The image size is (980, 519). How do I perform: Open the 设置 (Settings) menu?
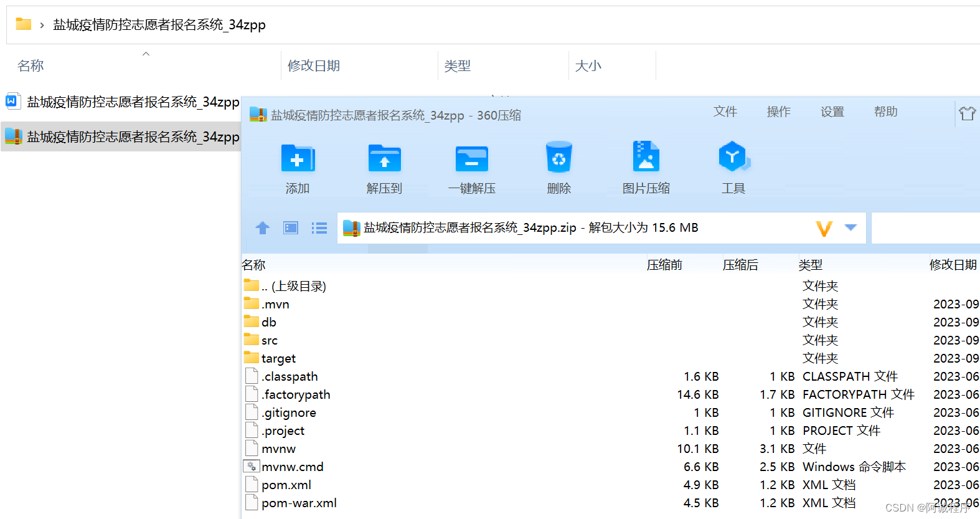(x=832, y=112)
